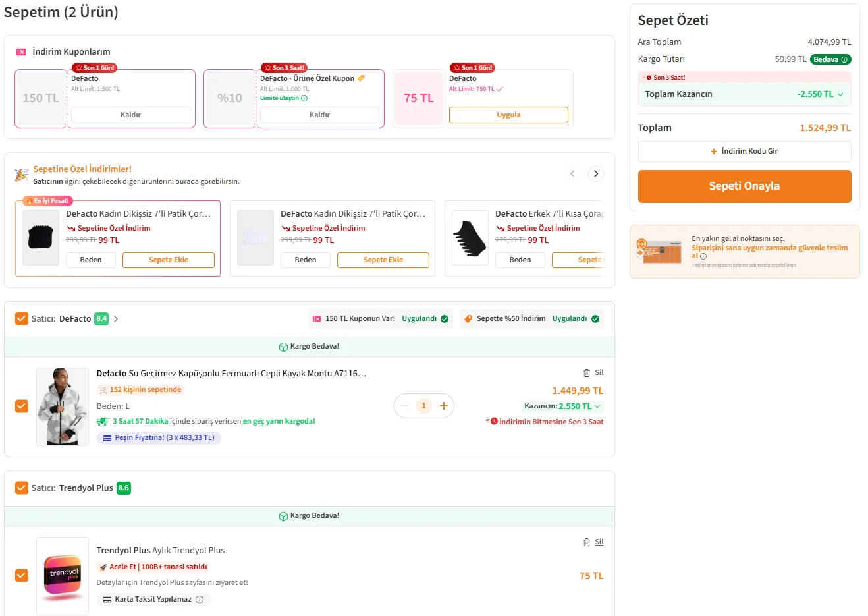
Task: Toggle the Trendyol Plus seller checkbox
Action: [22, 488]
